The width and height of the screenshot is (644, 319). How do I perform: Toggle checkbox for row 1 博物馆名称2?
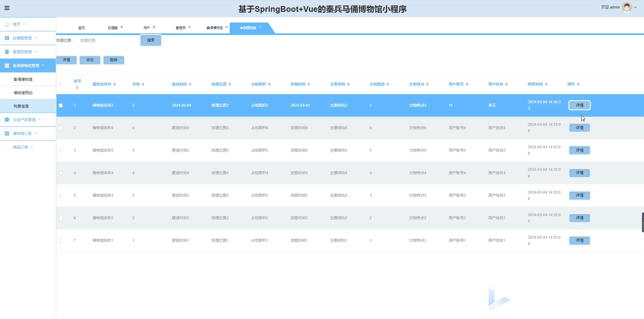(x=61, y=105)
